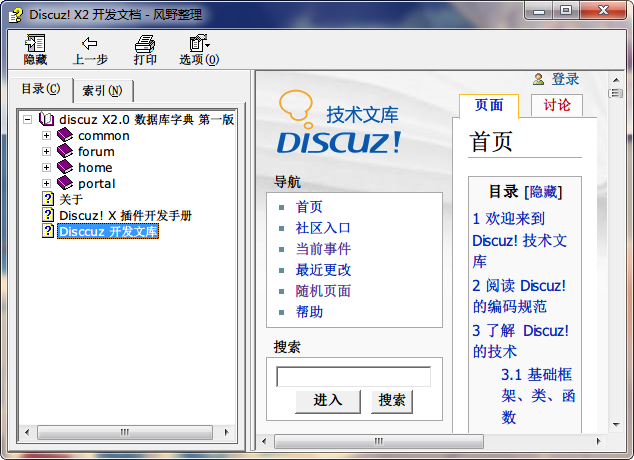Select the portal tree item

pos(97,184)
